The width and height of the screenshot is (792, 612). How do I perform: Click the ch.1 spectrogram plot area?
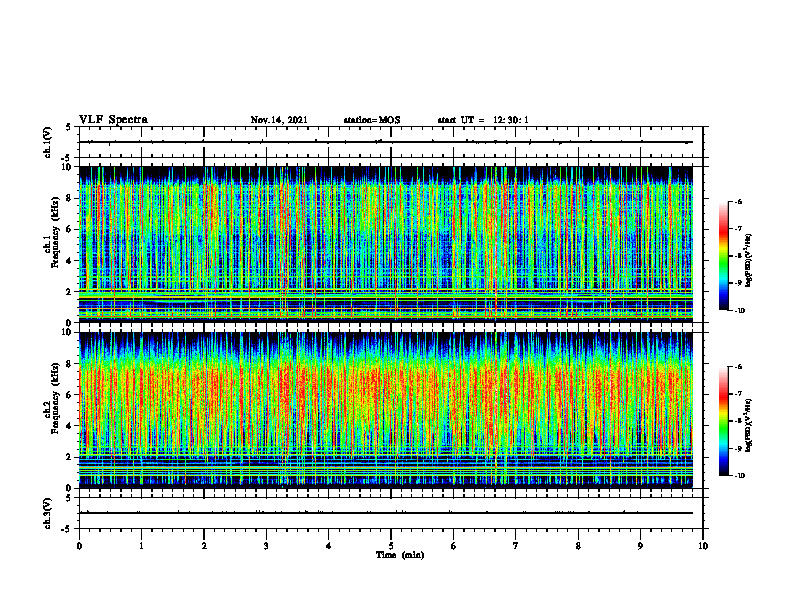pos(386,244)
